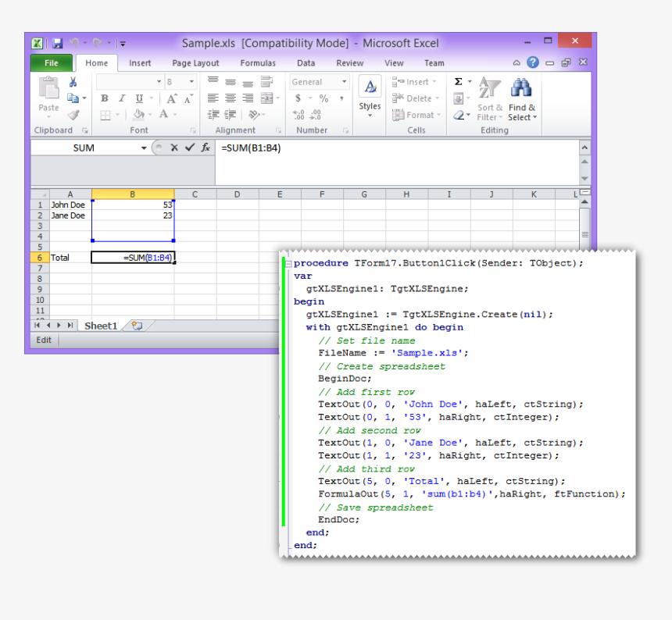Viewport: 672px width, 620px height.
Task: Cancel formula entry with X icon
Action: tap(174, 148)
